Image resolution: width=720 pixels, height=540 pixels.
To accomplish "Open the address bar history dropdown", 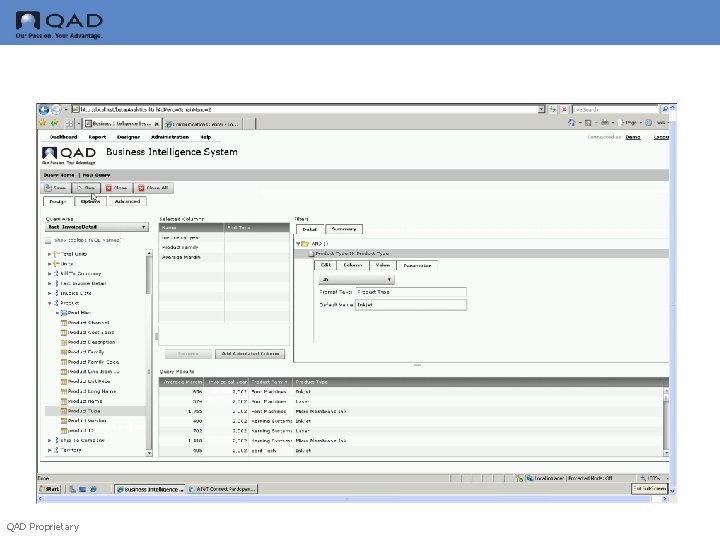I will click(541, 109).
